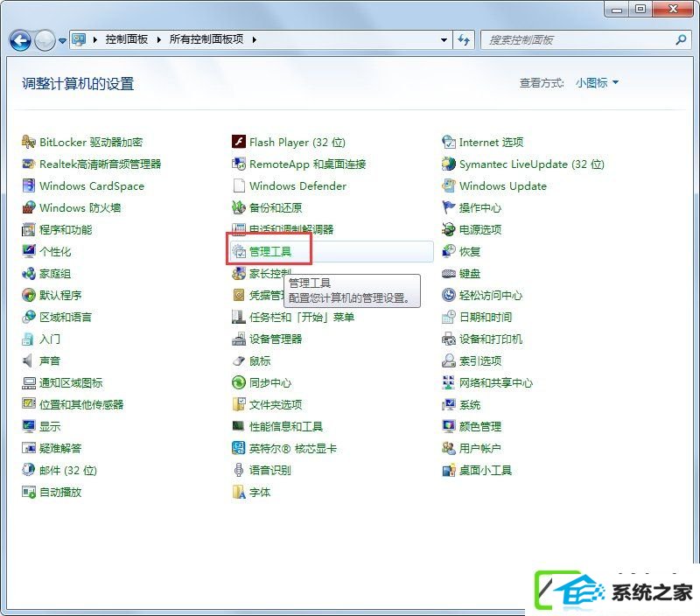The image size is (700, 616).
Task: Click the 设备管理器 icon
Action: pyautogui.click(x=239, y=339)
